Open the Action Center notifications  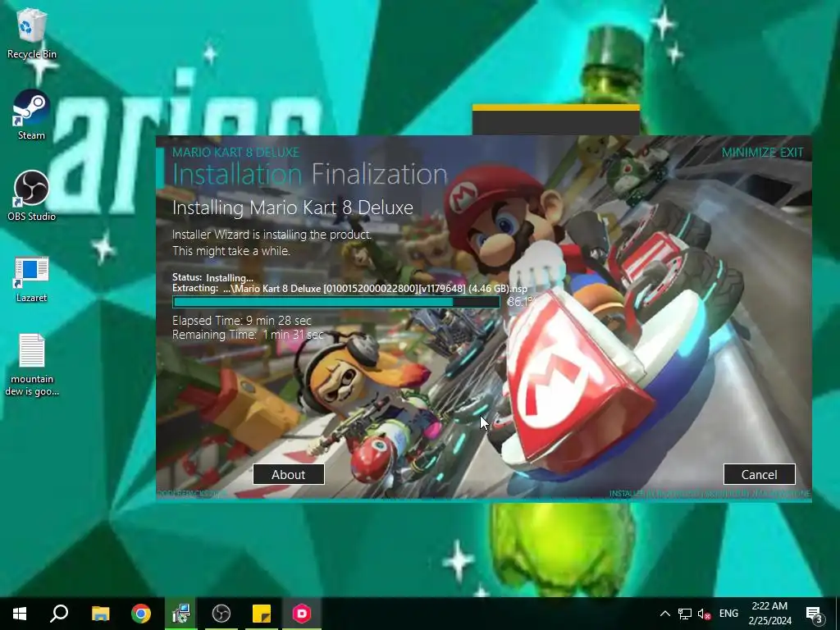[815, 614]
